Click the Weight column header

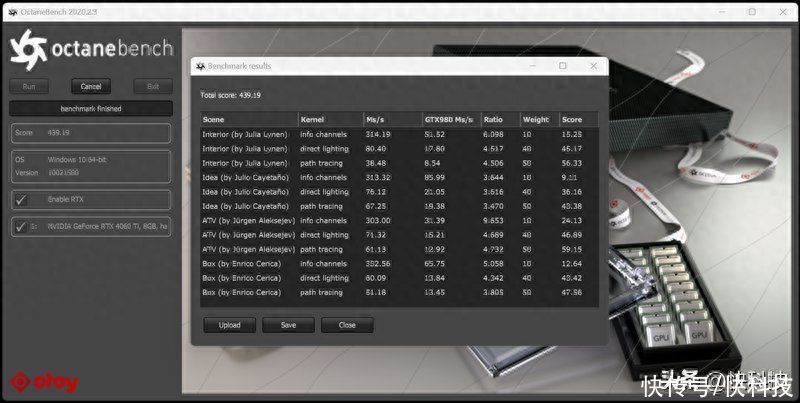(539, 119)
